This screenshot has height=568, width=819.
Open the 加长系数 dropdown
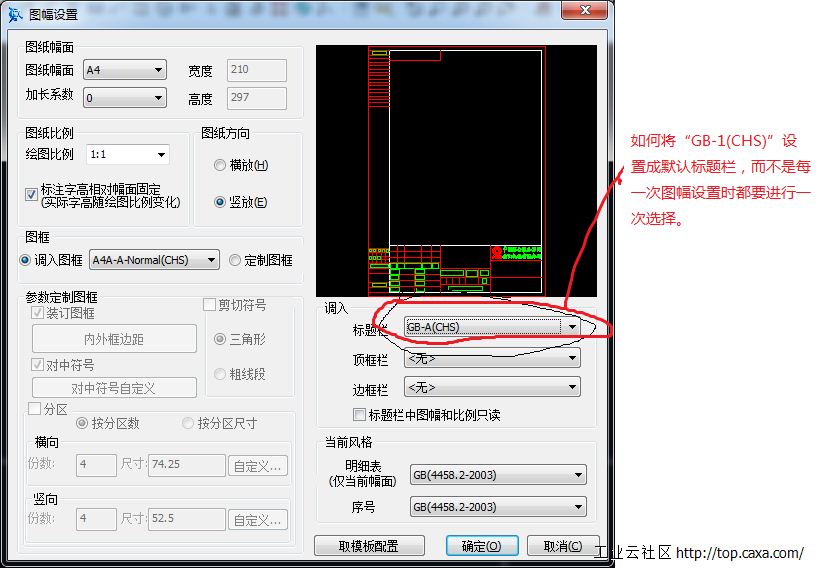click(125, 98)
